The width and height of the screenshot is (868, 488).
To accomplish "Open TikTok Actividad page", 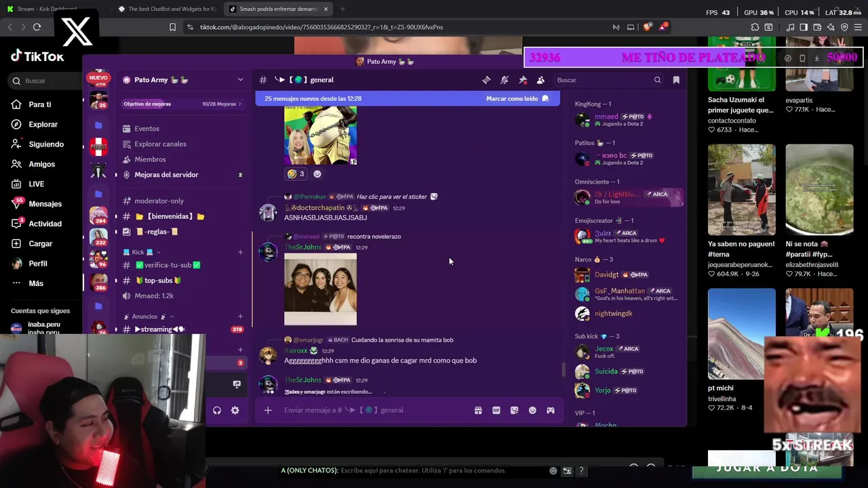I will [45, 224].
